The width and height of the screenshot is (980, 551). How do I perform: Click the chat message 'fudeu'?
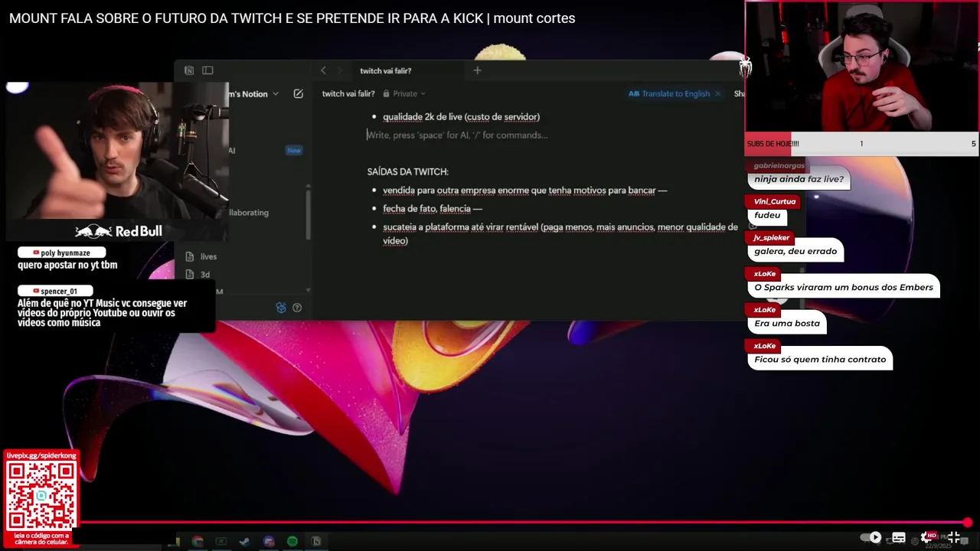click(767, 215)
